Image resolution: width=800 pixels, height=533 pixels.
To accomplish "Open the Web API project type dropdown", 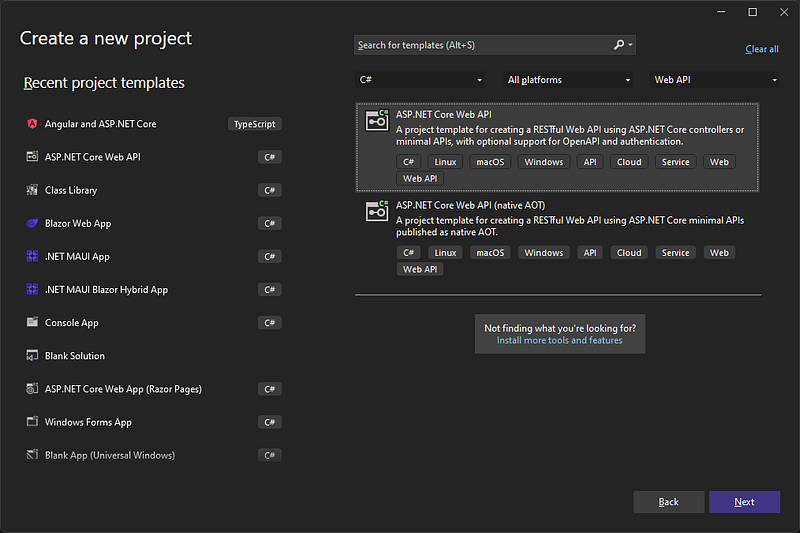I will click(x=715, y=80).
